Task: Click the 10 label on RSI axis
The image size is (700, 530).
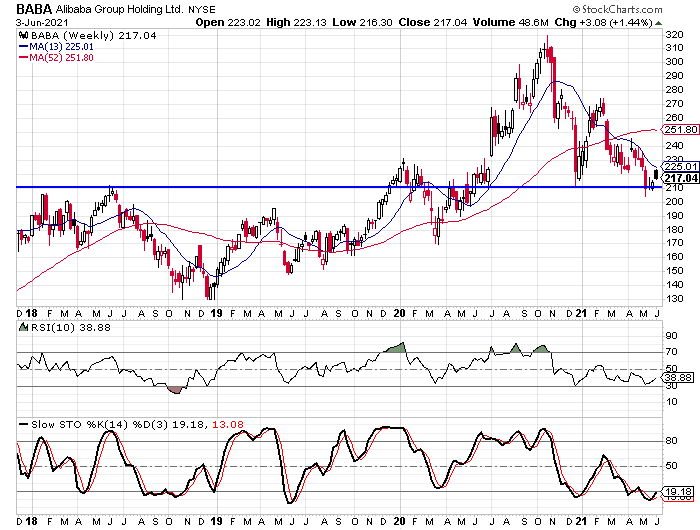Action: [x=671, y=401]
